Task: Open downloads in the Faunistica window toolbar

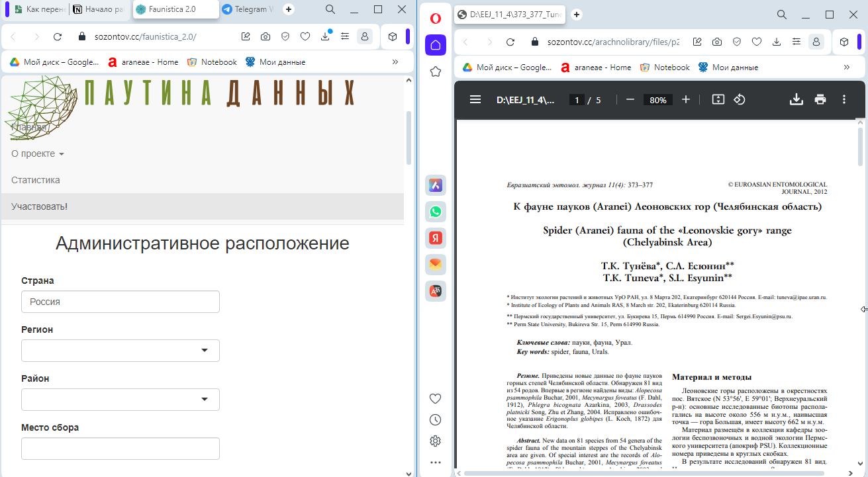Action: [x=325, y=36]
